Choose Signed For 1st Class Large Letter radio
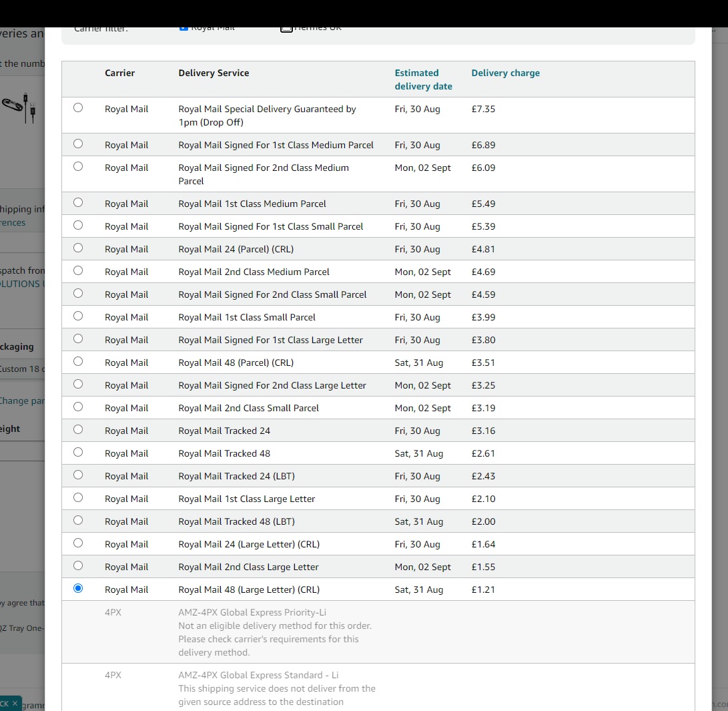The width and height of the screenshot is (728, 711). 78,339
